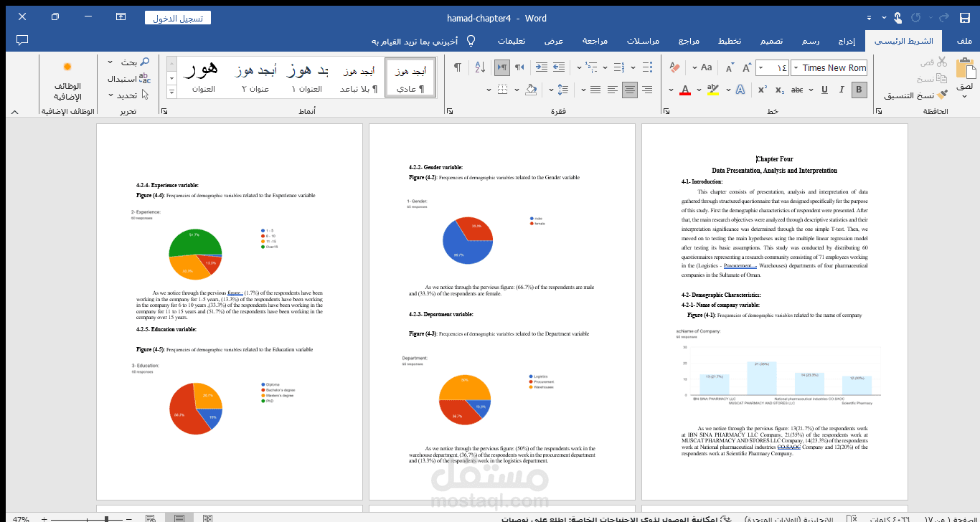The width and height of the screenshot is (980, 522).
Task: Show paragraph marks with pilcrow icon
Action: coord(457,67)
